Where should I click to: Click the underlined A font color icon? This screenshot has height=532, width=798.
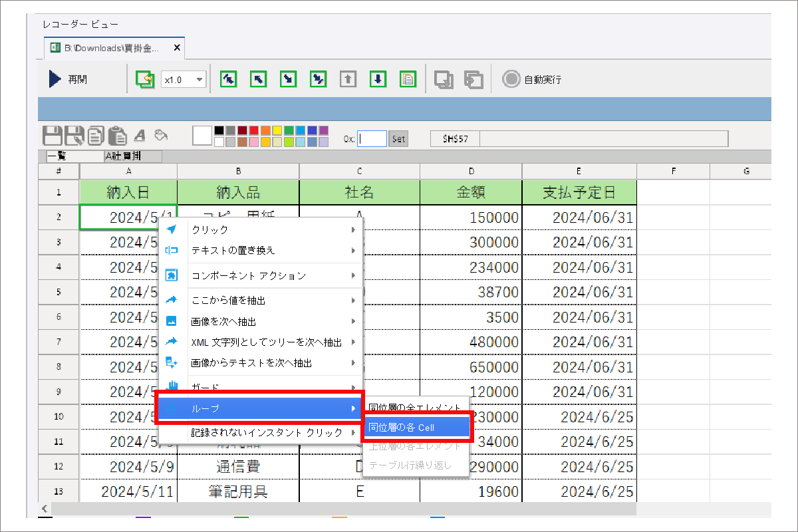140,135
